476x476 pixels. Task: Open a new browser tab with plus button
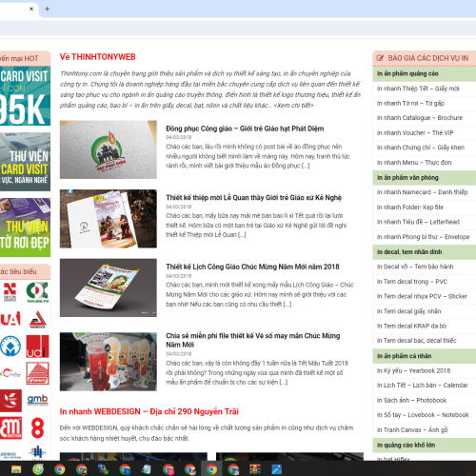47,9
